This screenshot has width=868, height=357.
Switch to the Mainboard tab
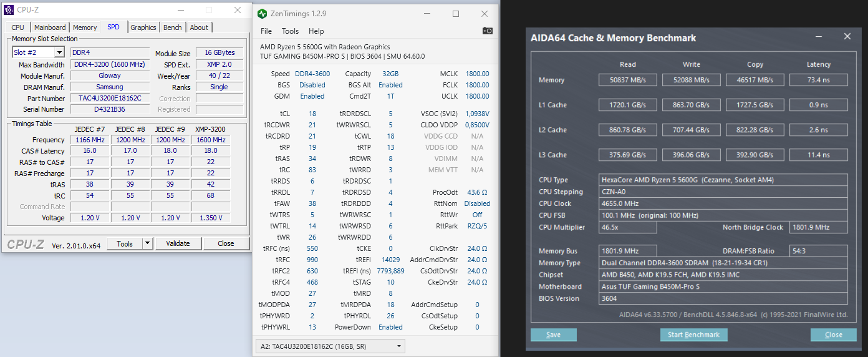(50, 27)
